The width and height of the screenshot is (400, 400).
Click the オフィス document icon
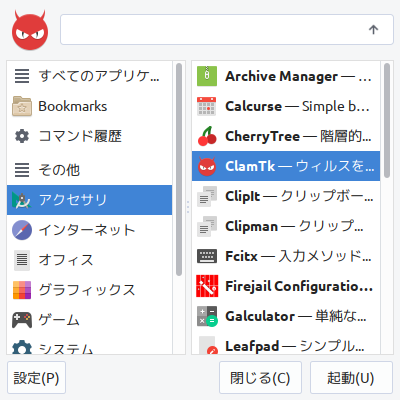(x=22, y=260)
